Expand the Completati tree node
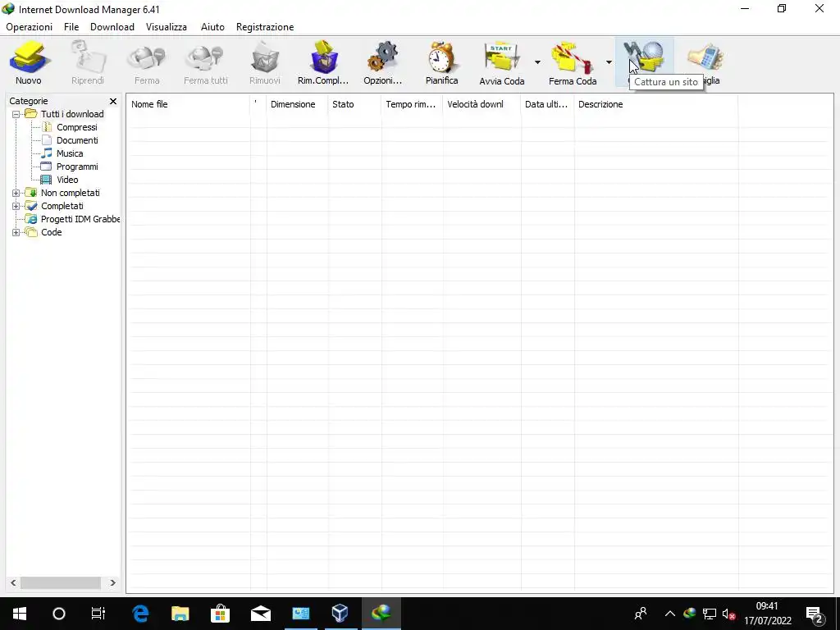 tap(16, 206)
